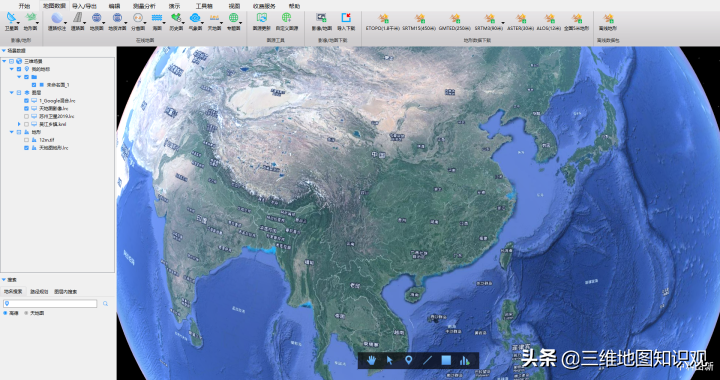Switch to the 路径规划 search tab
The height and width of the screenshot is (380, 720).
pos(39,291)
